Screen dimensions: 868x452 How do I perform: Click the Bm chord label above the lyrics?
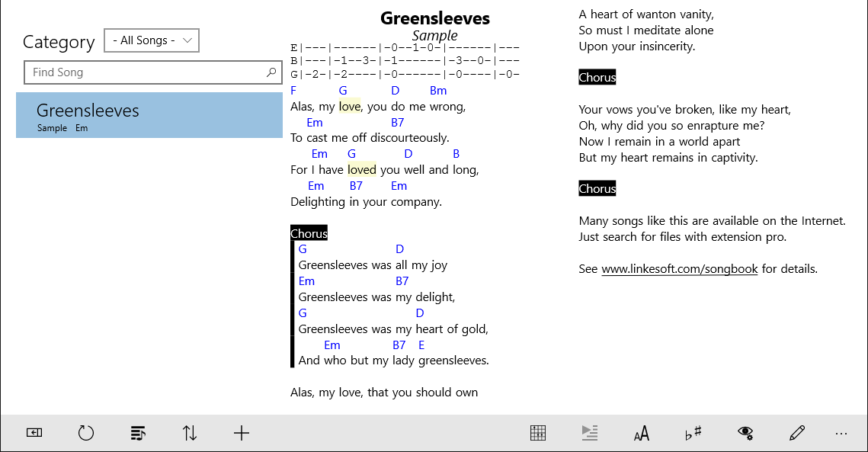[x=438, y=90]
